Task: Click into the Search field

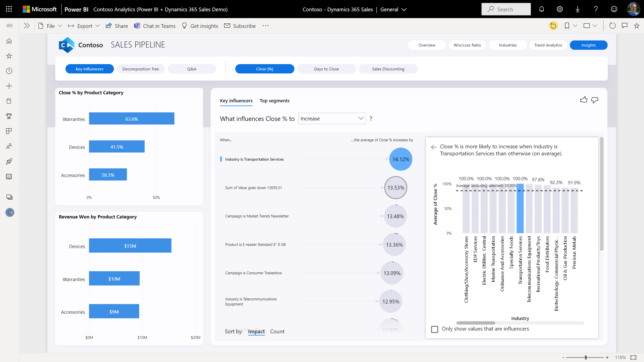Action: coord(506,9)
